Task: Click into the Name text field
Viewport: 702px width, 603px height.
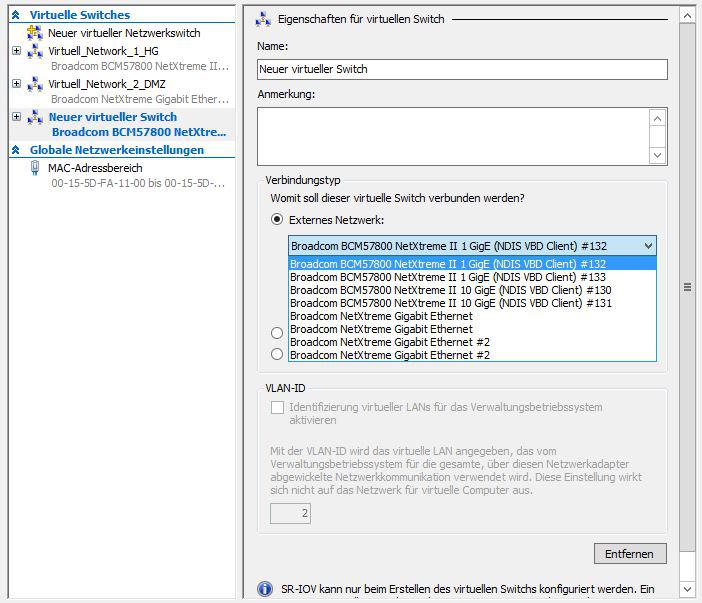Action: tap(462, 69)
